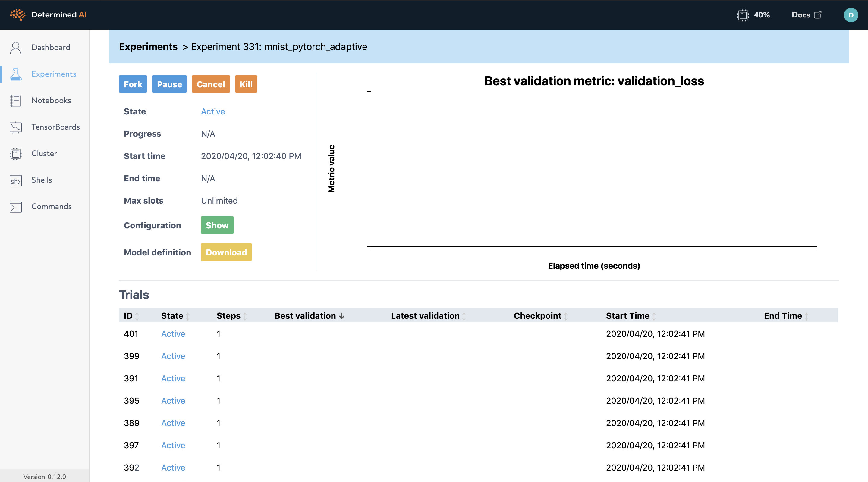Screen dimensions: 868x482
Task: Open trial 391 row
Action: [x=479, y=378]
